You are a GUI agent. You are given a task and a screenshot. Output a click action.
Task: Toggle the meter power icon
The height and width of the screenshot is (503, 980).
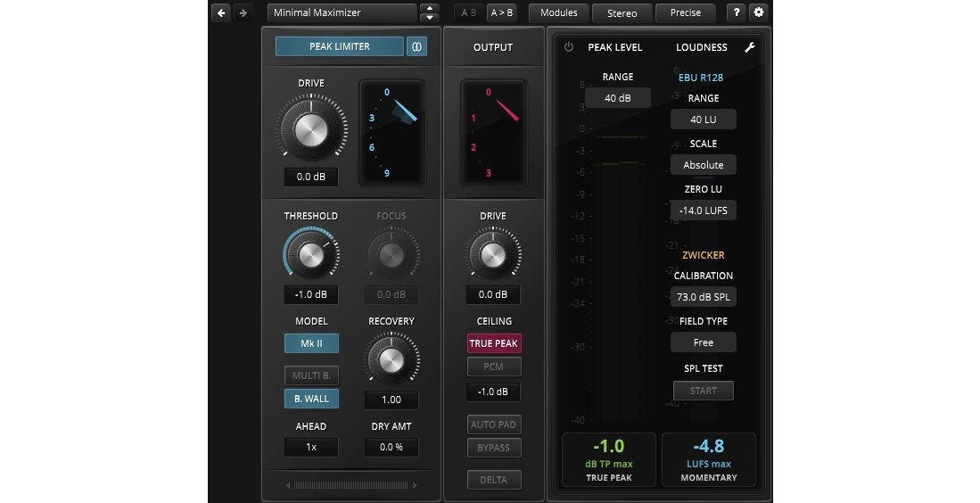pos(569,47)
